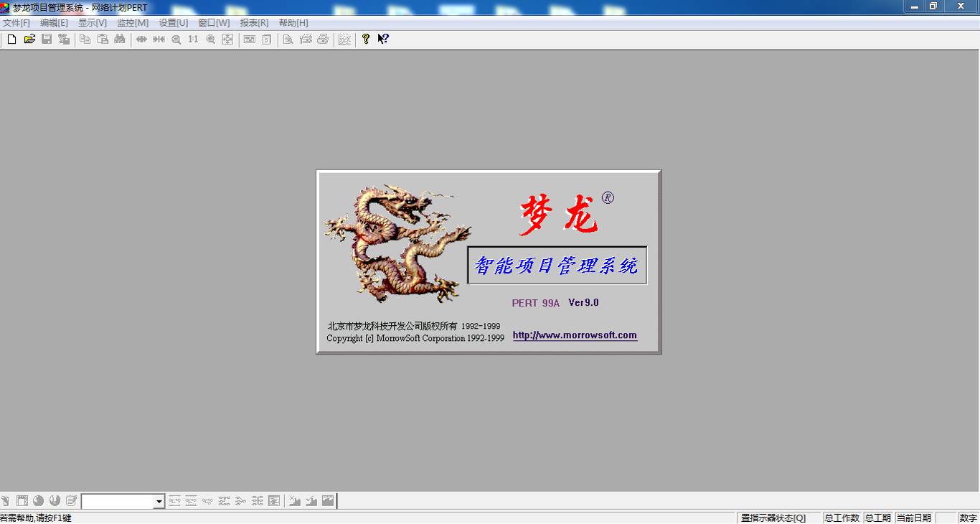The image size is (980, 524).
Task: Select the 1:1 actual size icon
Action: point(193,39)
